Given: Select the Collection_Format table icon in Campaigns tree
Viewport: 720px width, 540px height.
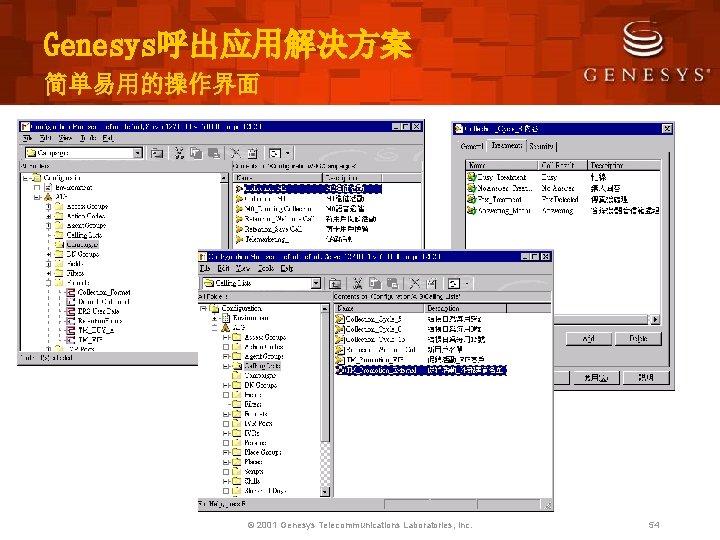Looking at the screenshot, I should [x=71, y=292].
